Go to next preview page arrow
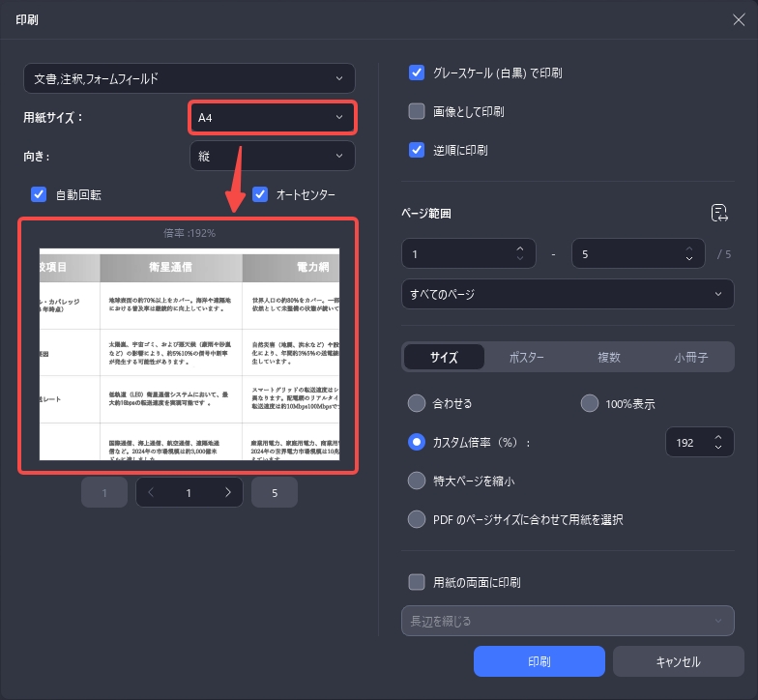The width and height of the screenshot is (758, 700). tap(228, 492)
